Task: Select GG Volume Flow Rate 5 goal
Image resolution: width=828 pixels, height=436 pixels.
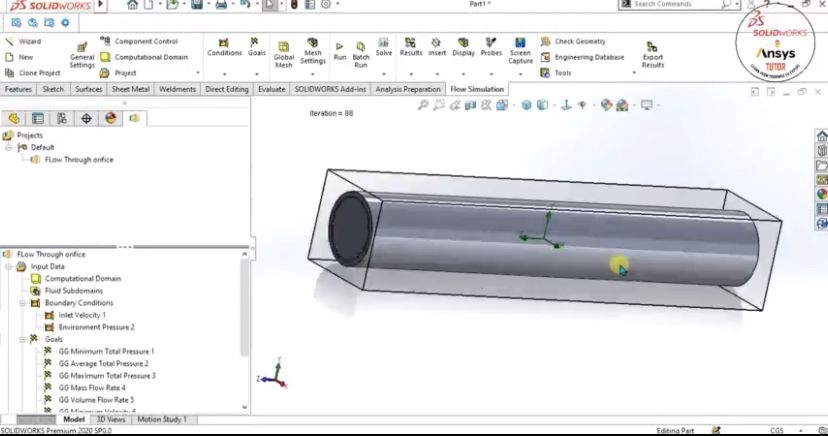Action: (96, 400)
